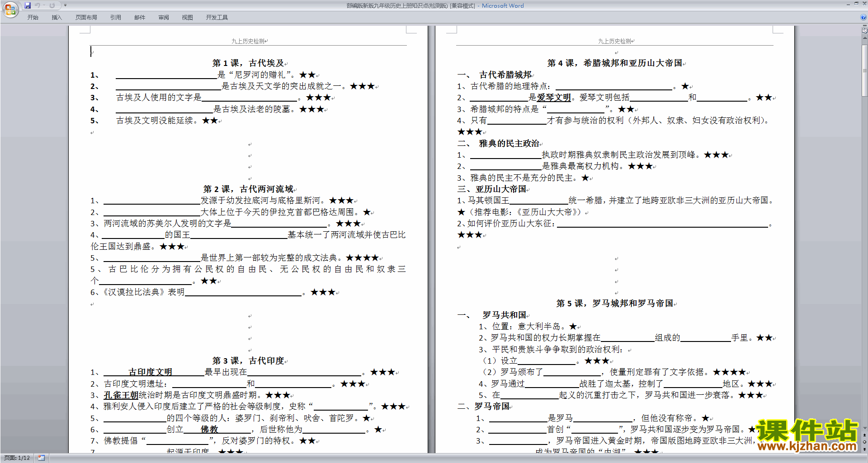The width and height of the screenshot is (868, 463).
Task: Click the vertical scrollbar up arrow
Action: tap(864, 38)
